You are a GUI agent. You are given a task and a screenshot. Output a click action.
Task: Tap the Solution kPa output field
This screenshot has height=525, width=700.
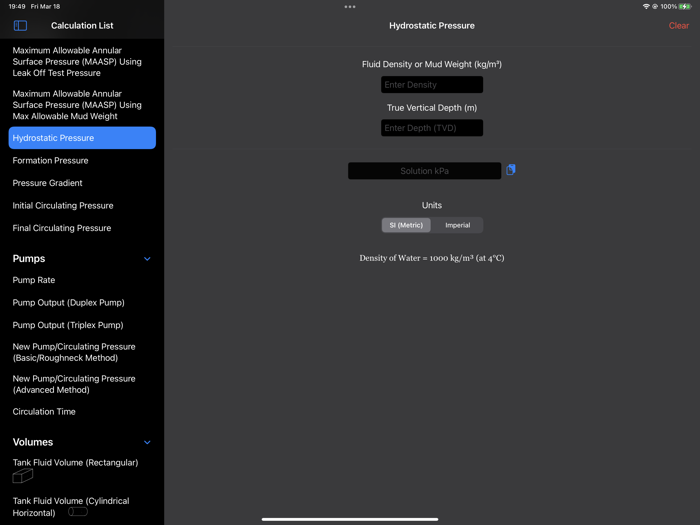424,171
